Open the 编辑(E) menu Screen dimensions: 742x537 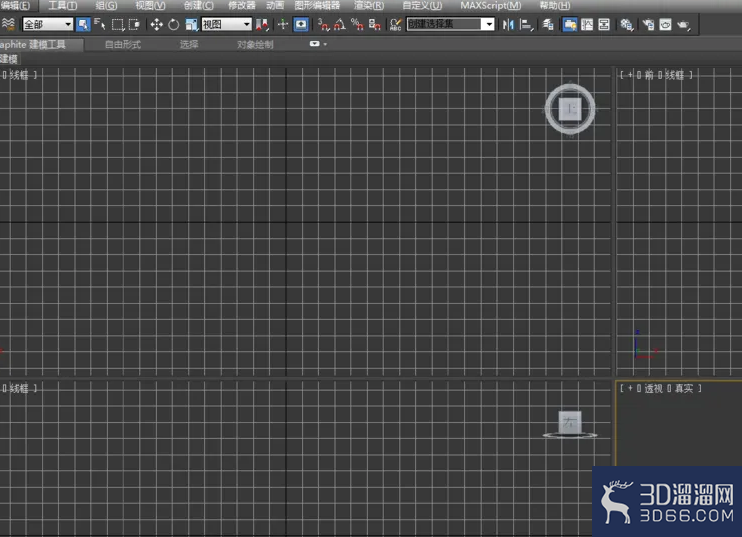pos(15,6)
